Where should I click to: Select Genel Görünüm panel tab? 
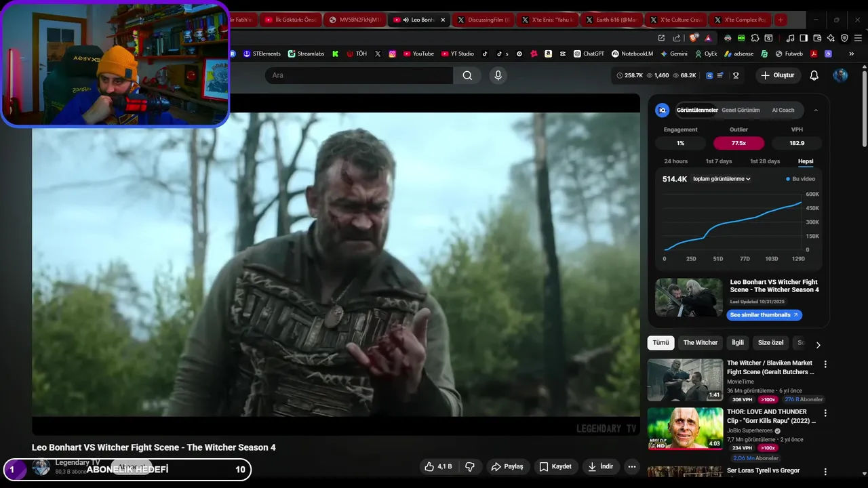[x=741, y=110]
